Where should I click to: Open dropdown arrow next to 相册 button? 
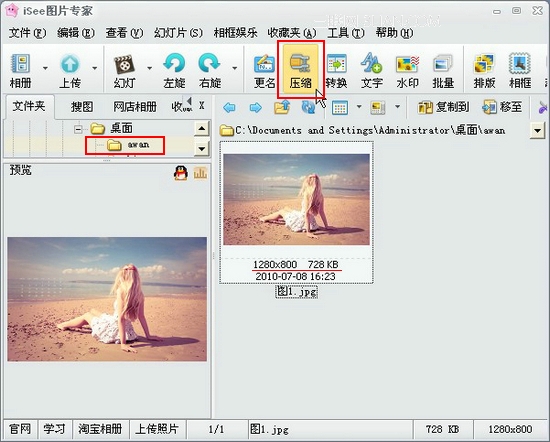45,68
